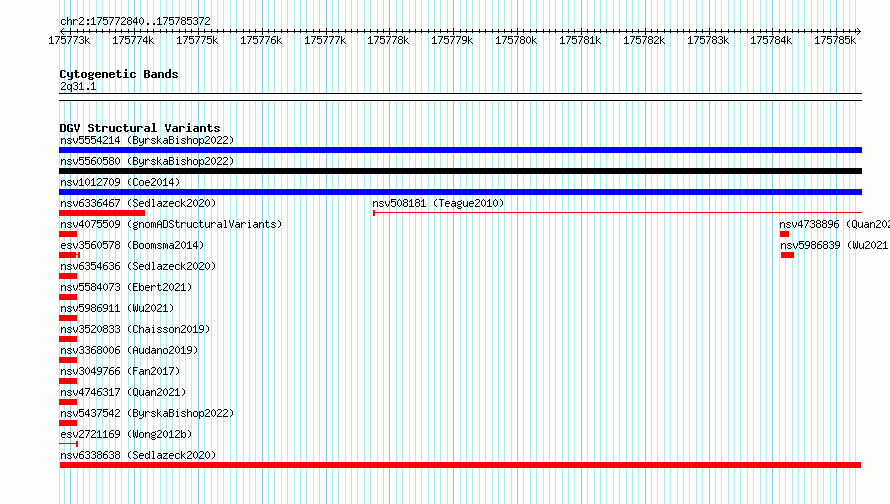
Task: Click the blue bar for nsv1012709
Action: tap(460, 192)
